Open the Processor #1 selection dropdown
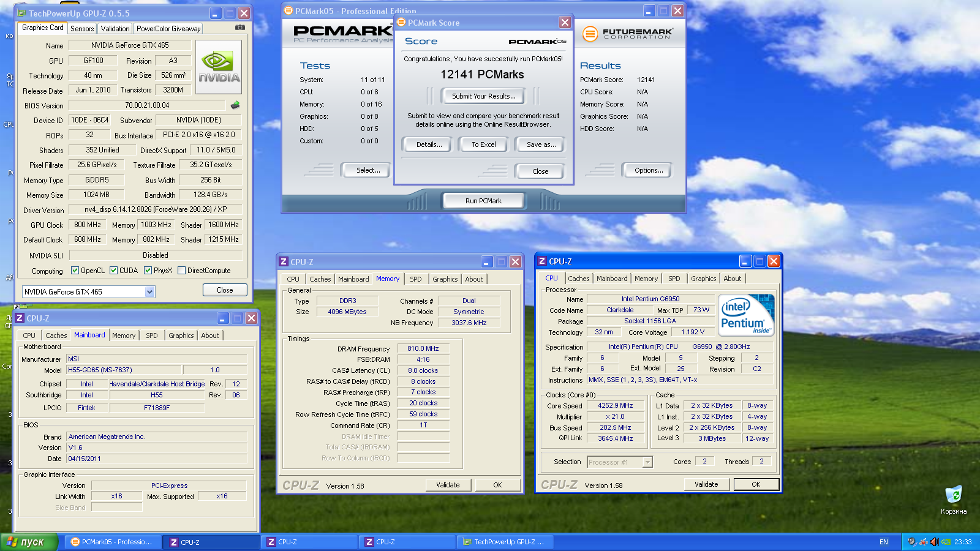The image size is (980, 551). [x=620, y=462]
